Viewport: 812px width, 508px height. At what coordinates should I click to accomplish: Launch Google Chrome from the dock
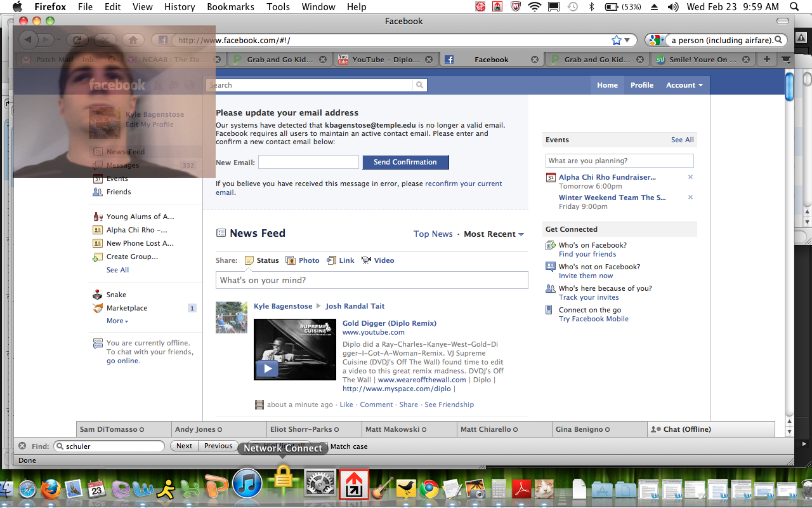(429, 488)
